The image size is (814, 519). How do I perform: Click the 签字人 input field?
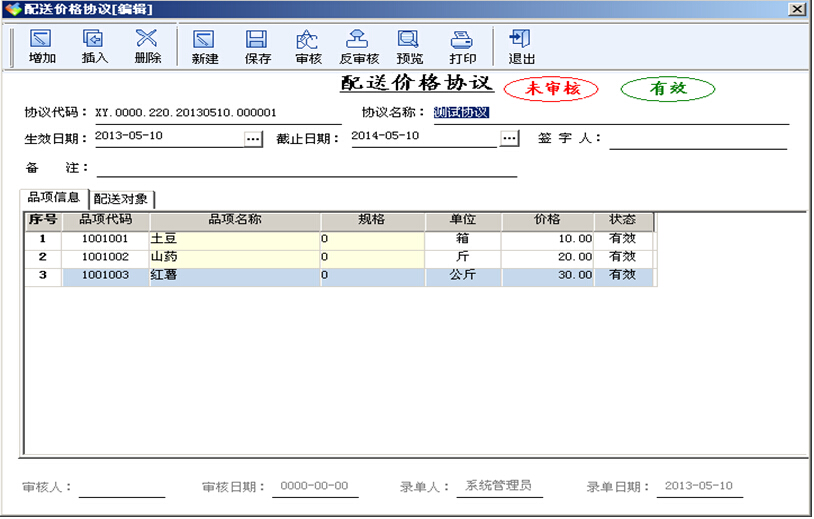697,138
